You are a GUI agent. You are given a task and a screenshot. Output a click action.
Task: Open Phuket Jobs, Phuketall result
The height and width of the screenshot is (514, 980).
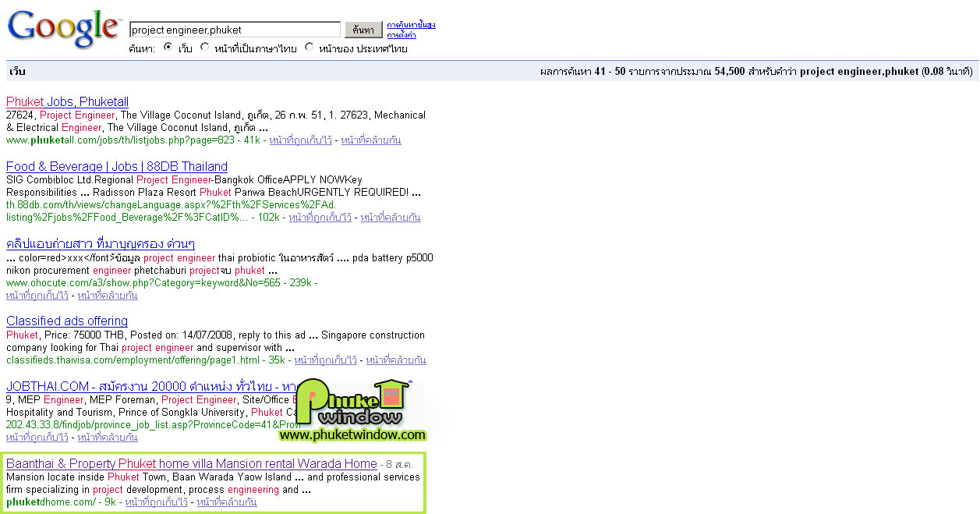point(67,102)
